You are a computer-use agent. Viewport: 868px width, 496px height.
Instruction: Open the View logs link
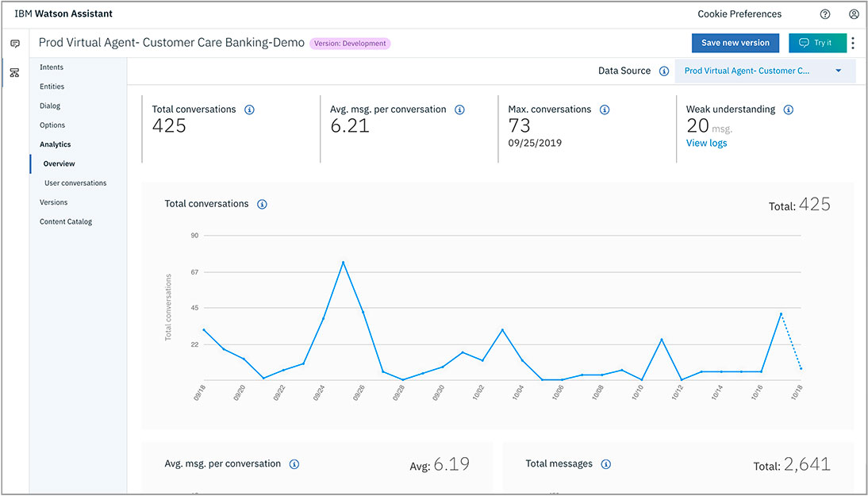coord(706,143)
